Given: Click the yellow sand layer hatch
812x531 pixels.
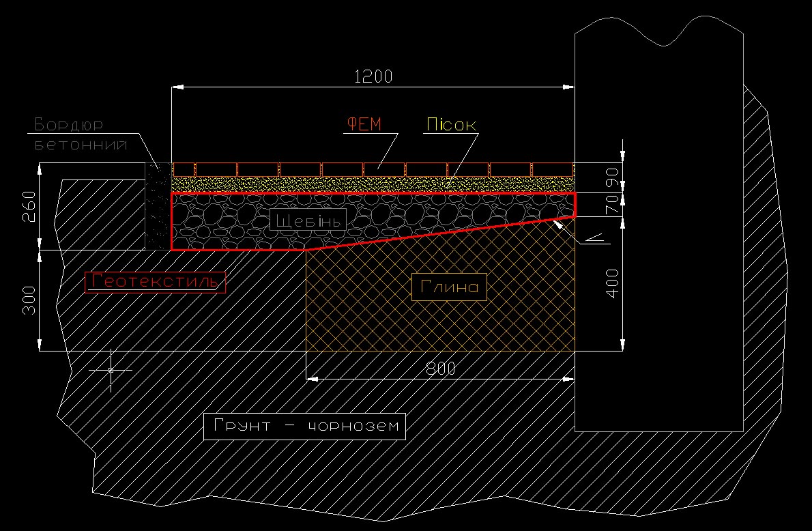Looking at the screenshot, I should 373,184.
